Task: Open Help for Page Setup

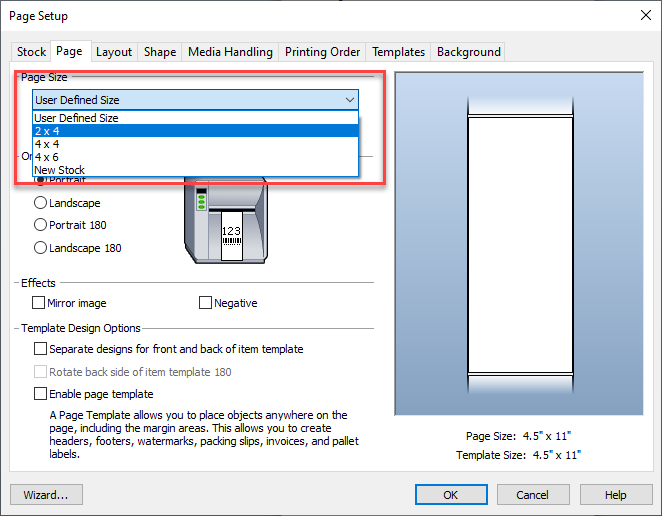Action: (615, 495)
